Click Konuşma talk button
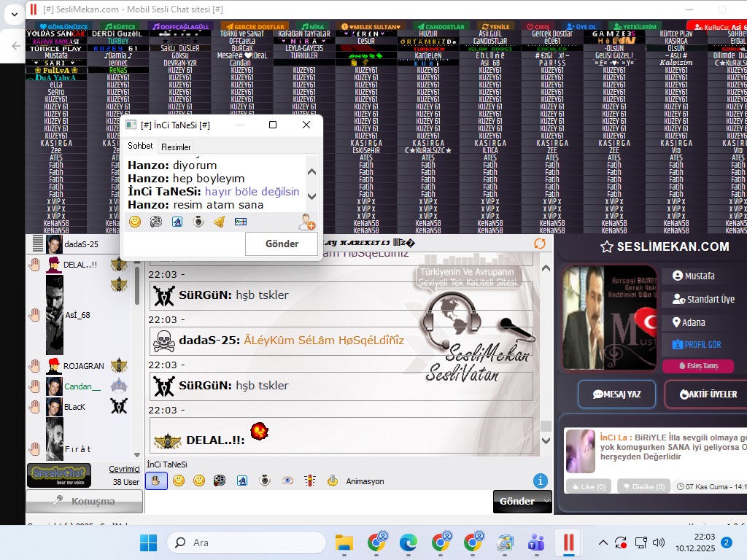This screenshot has width=747, height=560. 85,502
